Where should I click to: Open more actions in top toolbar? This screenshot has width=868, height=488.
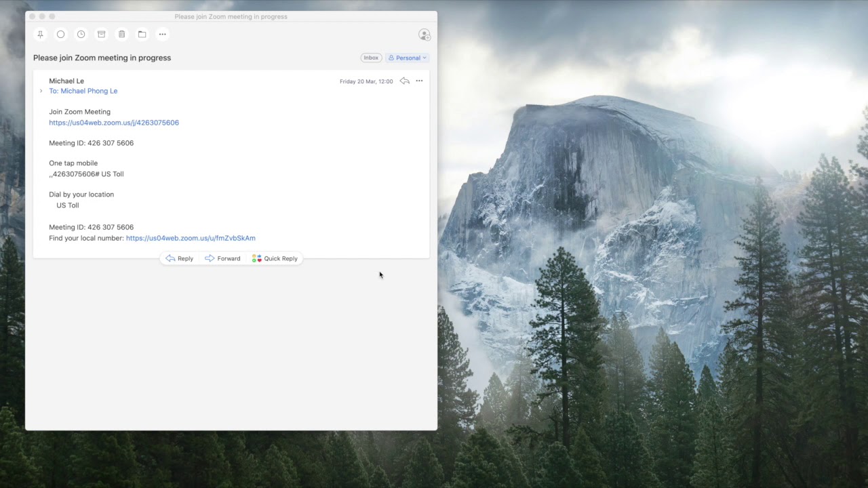(x=162, y=35)
